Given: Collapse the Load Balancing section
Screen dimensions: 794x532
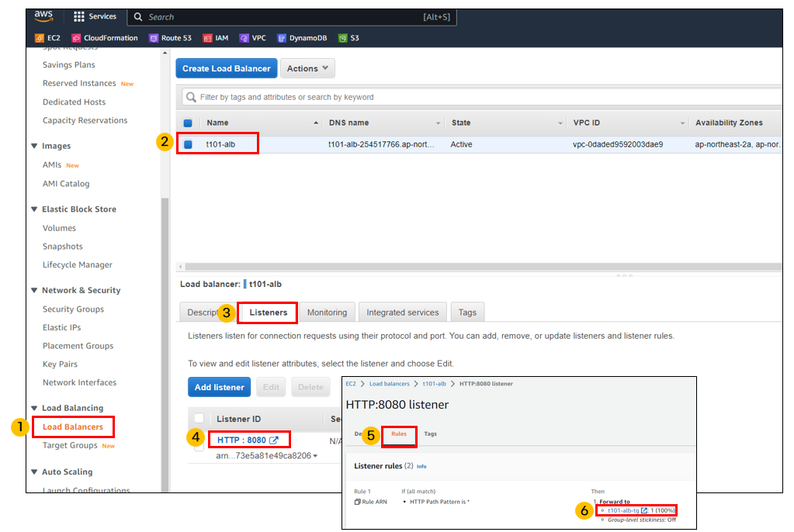Looking at the screenshot, I should tap(34, 408).
